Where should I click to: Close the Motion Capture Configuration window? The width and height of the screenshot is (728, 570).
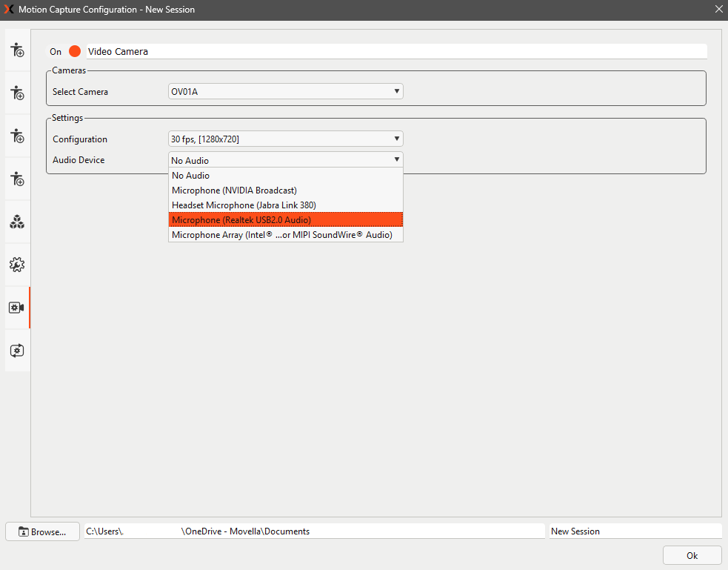point(718,10)
